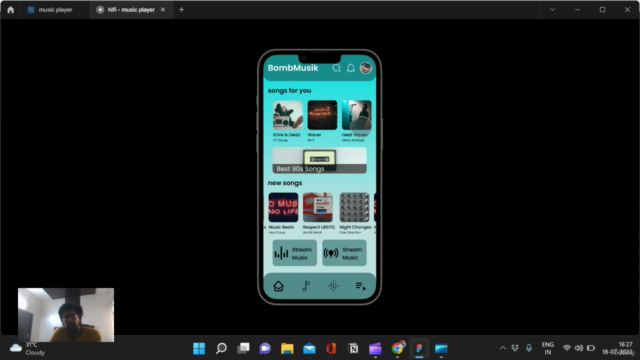640x360 pixels.
Task: Select the Music Beats album cover
Action: pos(283,207)
